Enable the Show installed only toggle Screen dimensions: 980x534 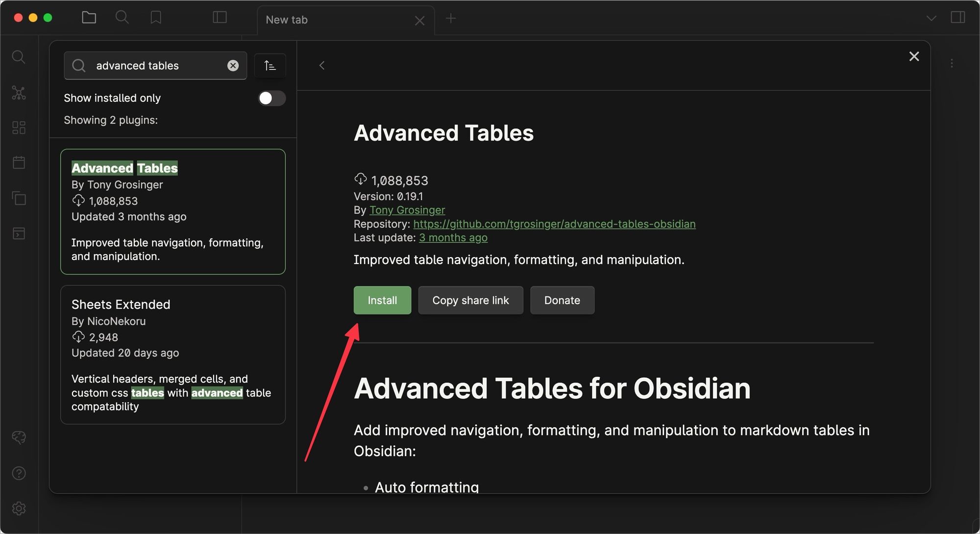[271, 98]
